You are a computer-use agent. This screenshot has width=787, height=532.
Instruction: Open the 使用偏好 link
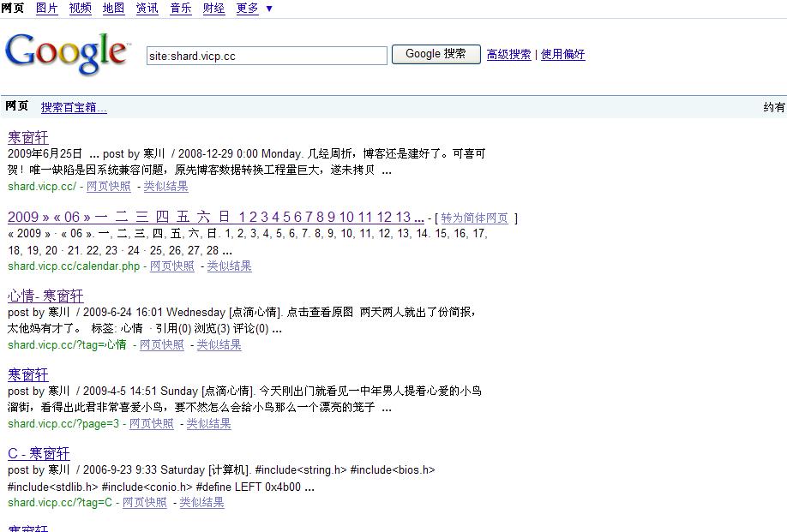click(562, 54)
